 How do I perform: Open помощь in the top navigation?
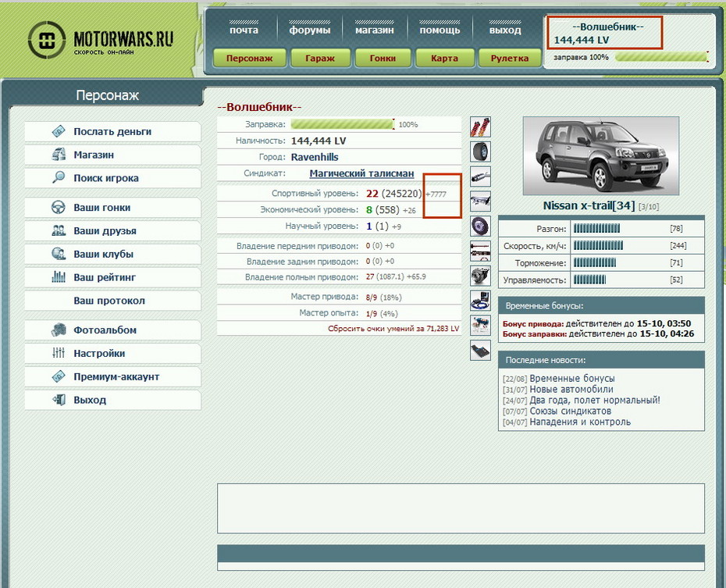pos(440,30)
